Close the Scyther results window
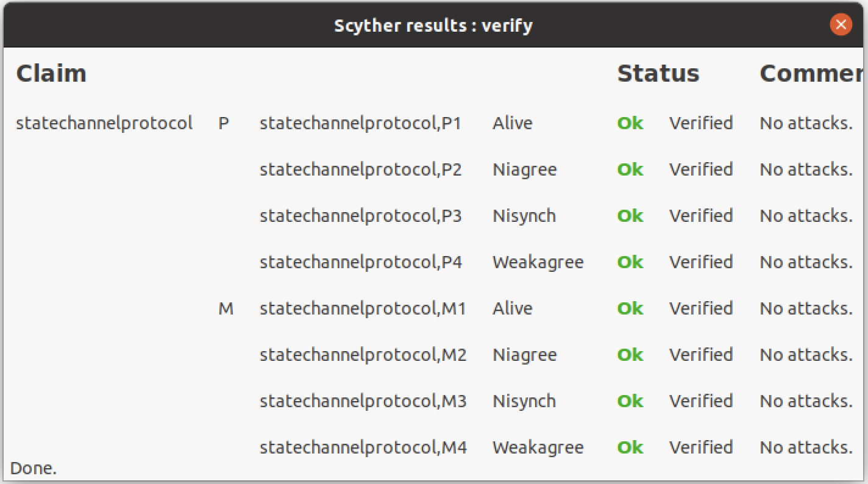This screenshot has width=868, height=484. pos(841,25)
